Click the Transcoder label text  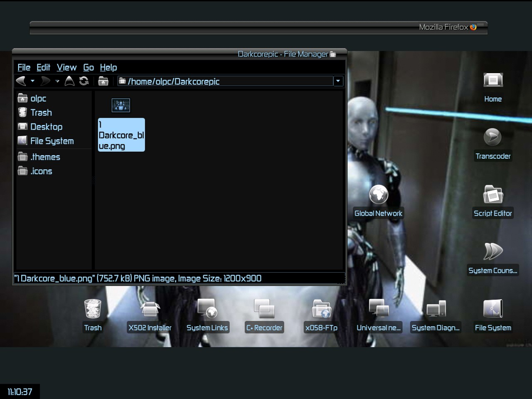click(x=493, y=156)
